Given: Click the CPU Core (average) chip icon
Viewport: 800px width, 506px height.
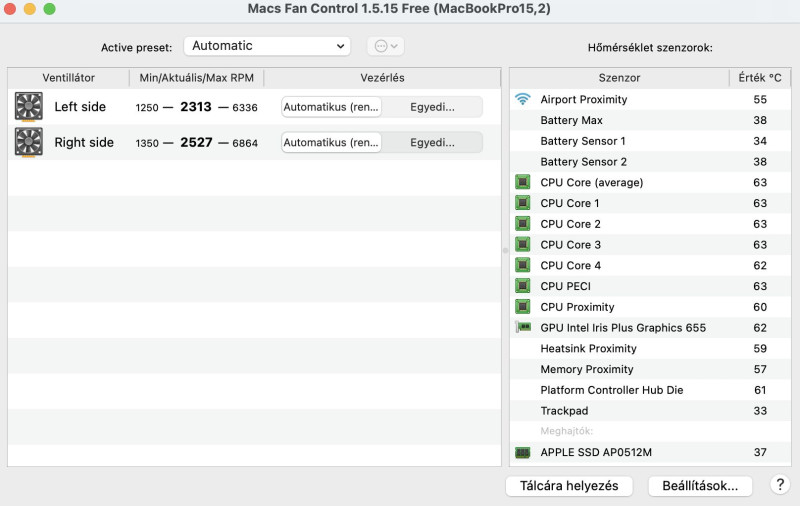Looking at the screenshot, I should [522, 182].
